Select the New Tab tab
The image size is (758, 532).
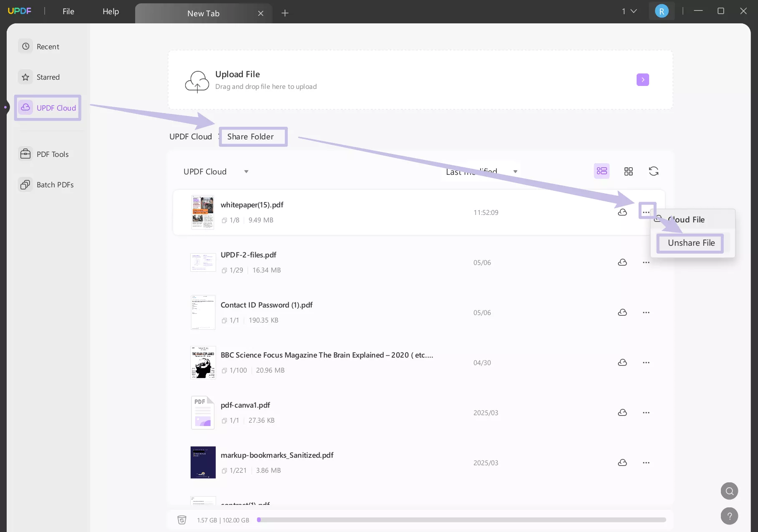(x=203, y=13)
